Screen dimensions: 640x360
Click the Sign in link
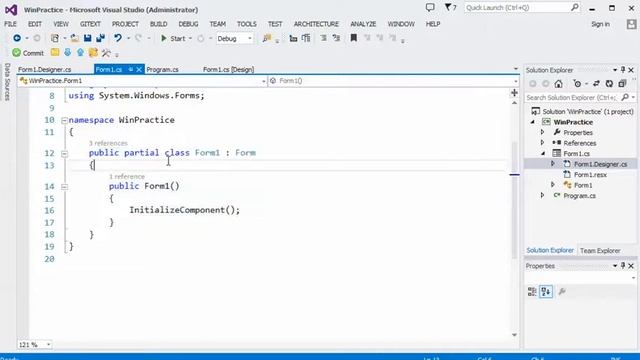(600, 24)
